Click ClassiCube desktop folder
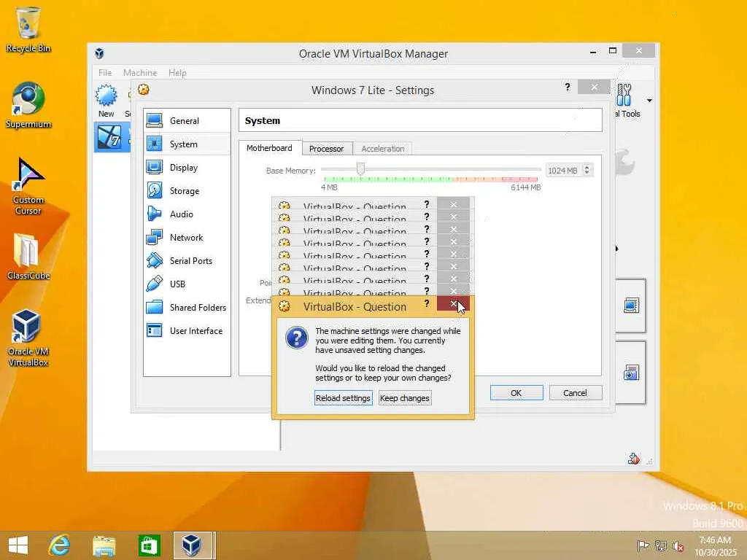 (x=28, y=257)
